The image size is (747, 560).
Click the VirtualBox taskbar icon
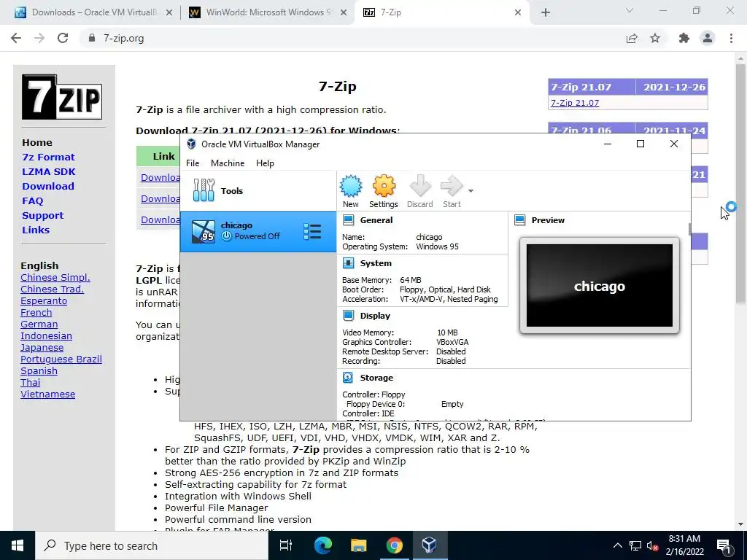click(429, 545)
